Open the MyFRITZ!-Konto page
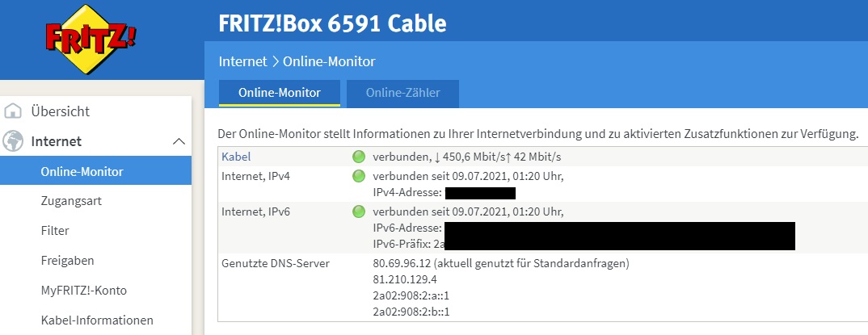Screen dimensions: 868x335 click(83, 291)
